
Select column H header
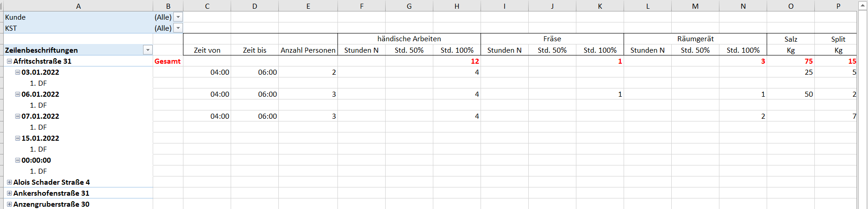tap(457, 6)
